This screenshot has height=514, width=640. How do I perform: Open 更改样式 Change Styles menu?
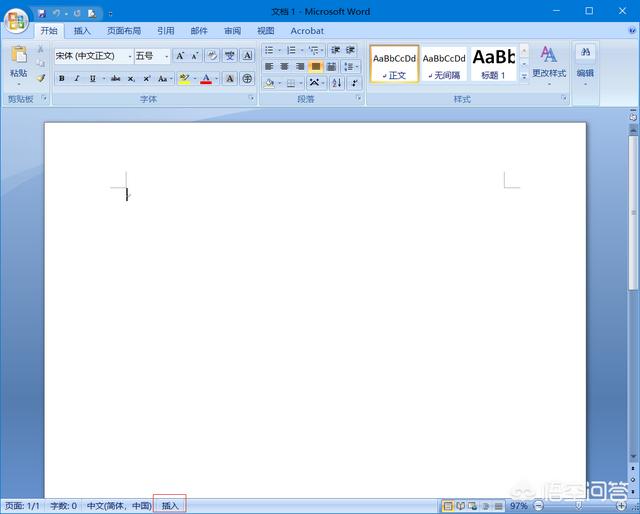tap(549, 65)
